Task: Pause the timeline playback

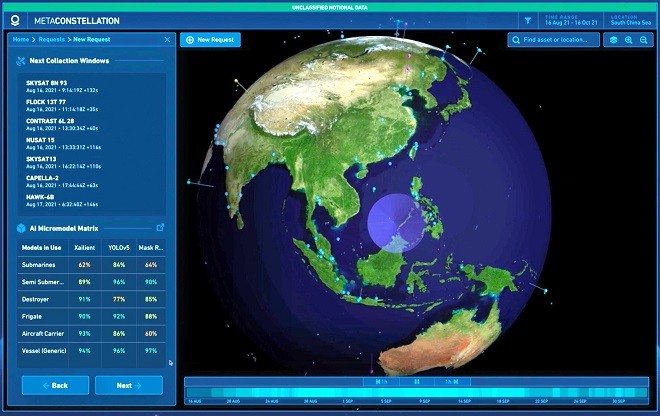Action: (417, 382)
